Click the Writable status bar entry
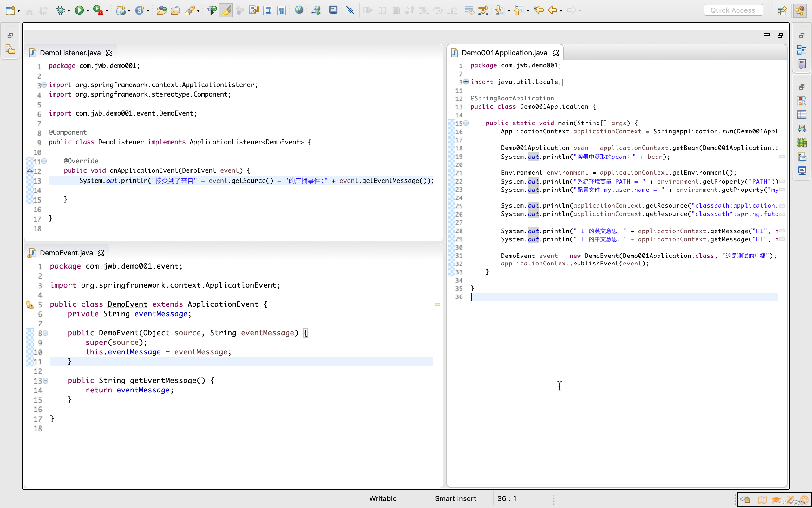The width and height of the screenshot is (812, 508). click(383, 498)
